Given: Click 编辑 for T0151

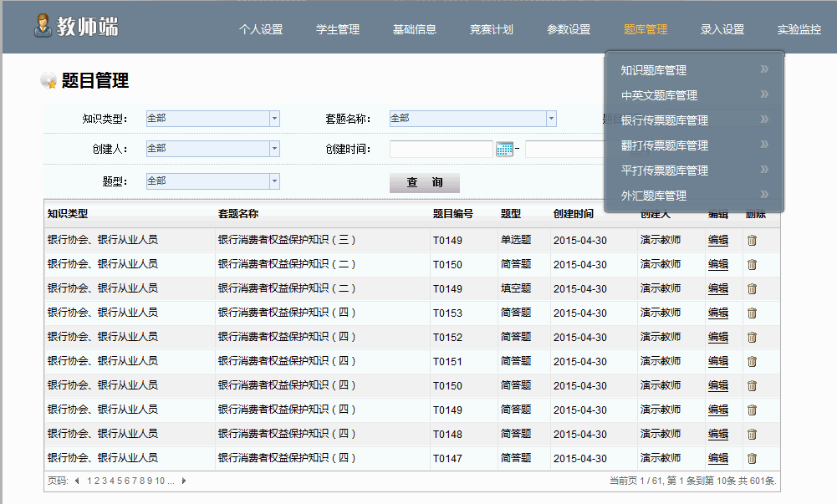Looking at the screenshot, I should (718, 362).
